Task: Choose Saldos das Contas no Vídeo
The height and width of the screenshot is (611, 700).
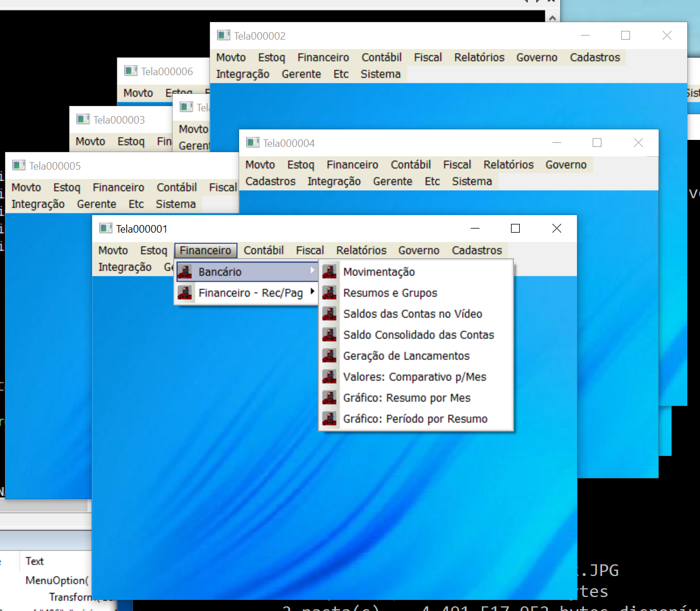Action: click(x=416, y=314)
